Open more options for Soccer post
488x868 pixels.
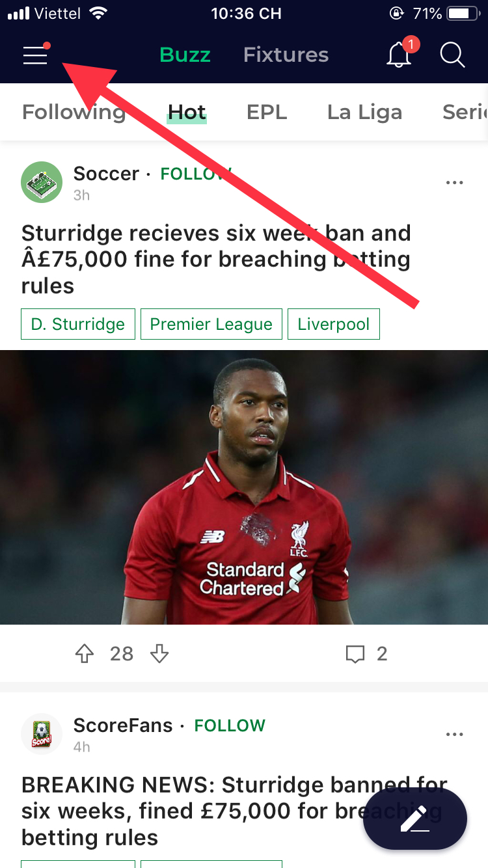point(455,183)
